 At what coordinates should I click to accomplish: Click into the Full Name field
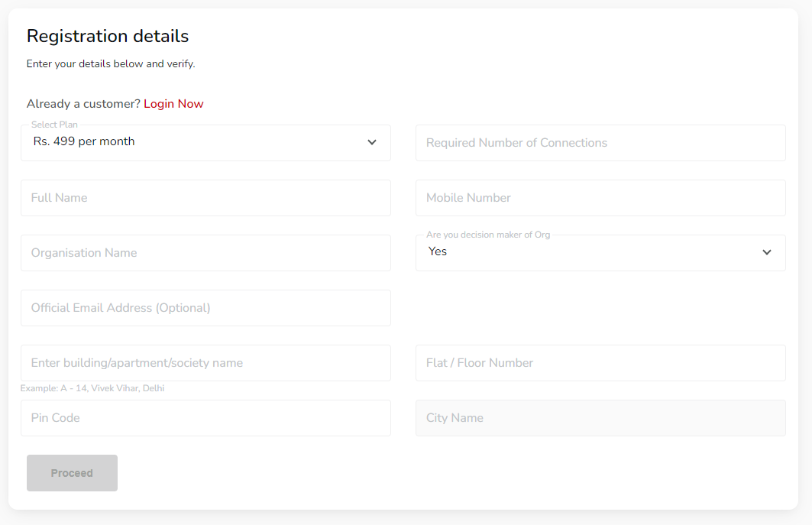pos(205,198)
